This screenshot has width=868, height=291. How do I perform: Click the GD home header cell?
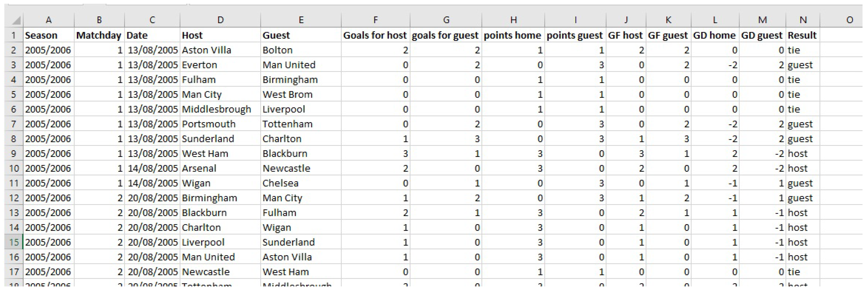pos(714,35)
